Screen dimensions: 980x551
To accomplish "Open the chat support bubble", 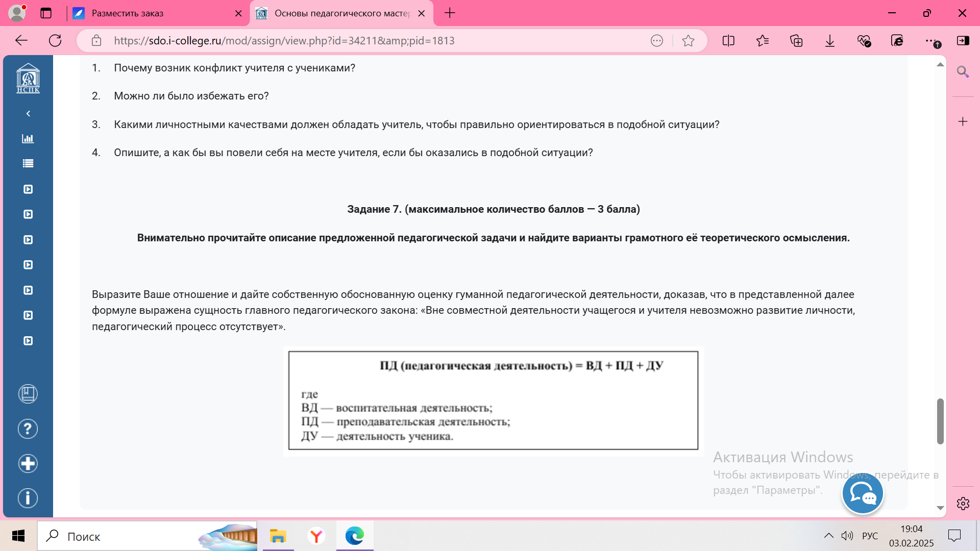I will (x=863, y=494).
